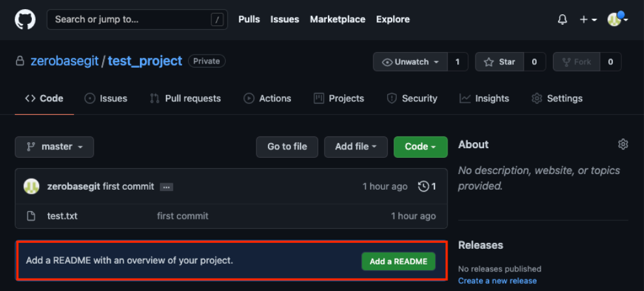Open the first commit message in header
This screenshot has width=644, height=291.
(x=128, y=186)
